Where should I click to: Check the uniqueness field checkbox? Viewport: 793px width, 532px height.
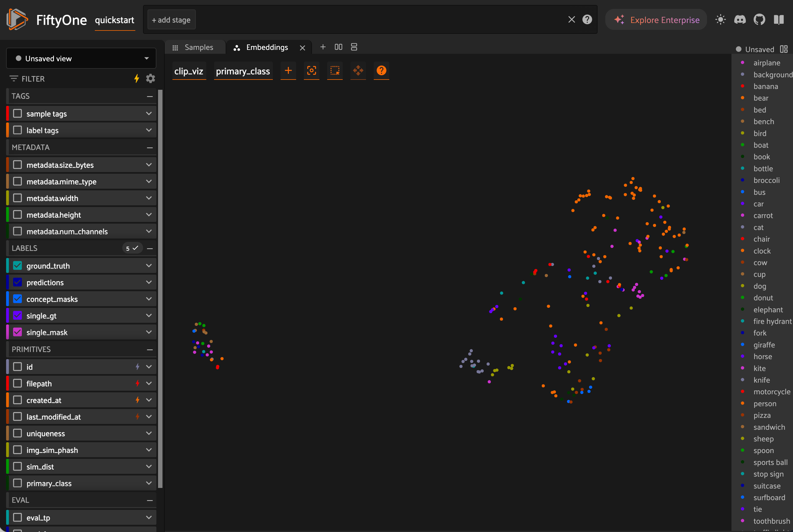tap(17, 433)
